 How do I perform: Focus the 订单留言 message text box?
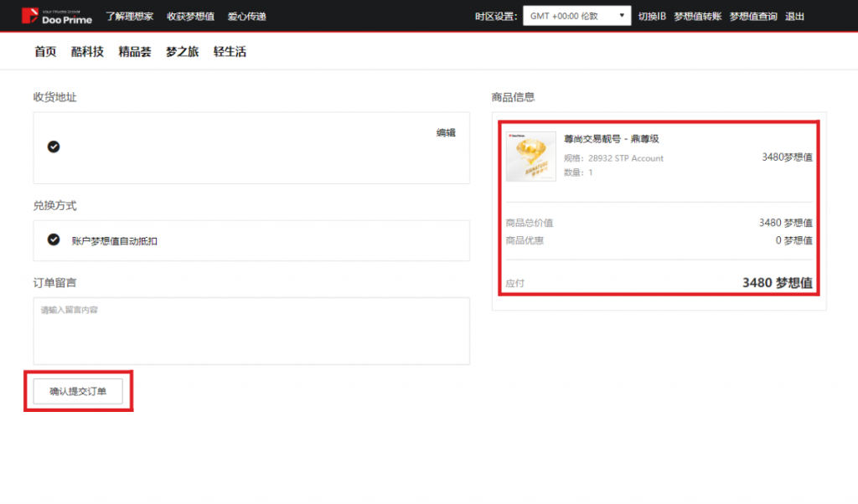251,331
